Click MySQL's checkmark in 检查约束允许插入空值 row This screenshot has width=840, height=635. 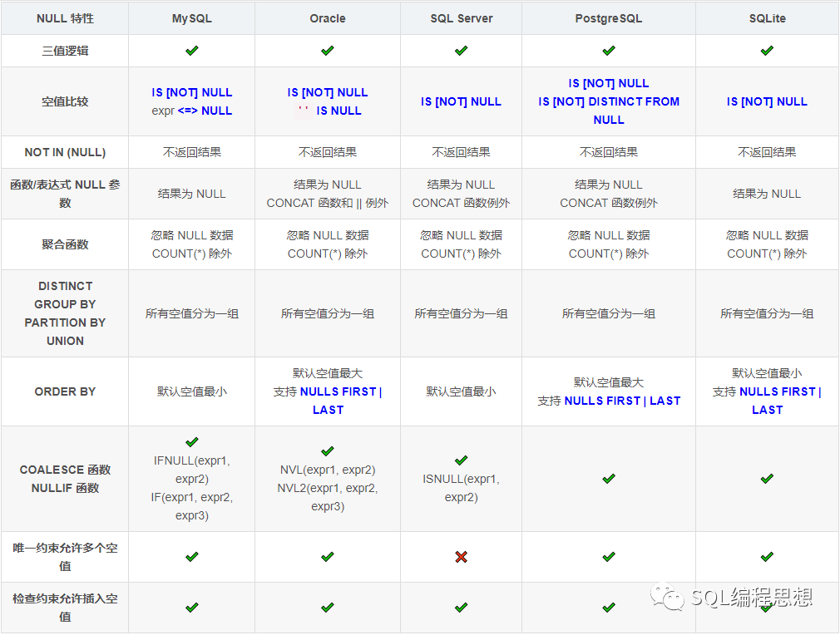click(192, 608)
